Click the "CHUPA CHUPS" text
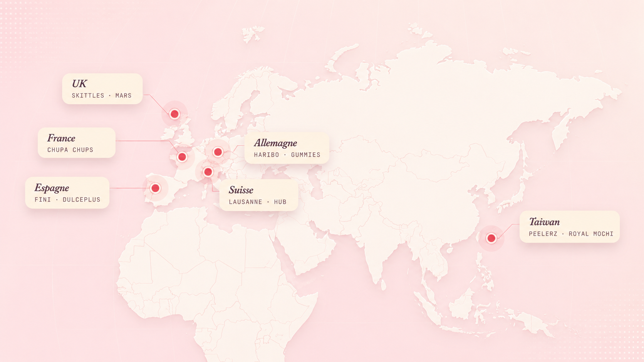644x362 pixels. (70, 150)
